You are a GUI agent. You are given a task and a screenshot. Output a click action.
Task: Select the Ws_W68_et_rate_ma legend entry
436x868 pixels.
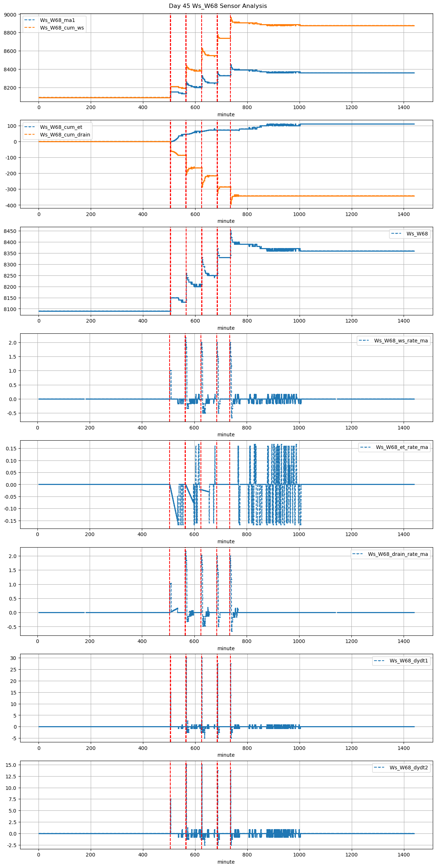402,448
